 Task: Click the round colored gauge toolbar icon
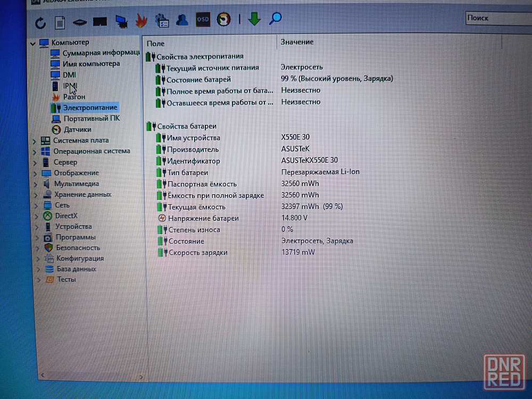pyautogui.click(x=223, y=19)
